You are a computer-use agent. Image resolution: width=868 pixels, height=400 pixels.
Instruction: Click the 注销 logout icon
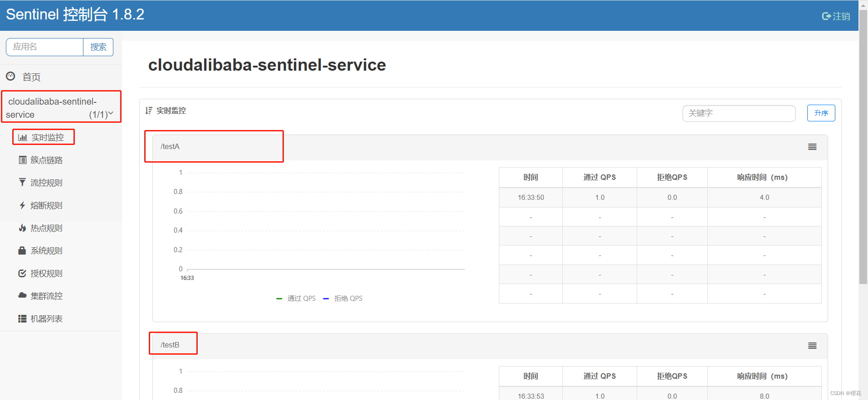coord(826,16)
